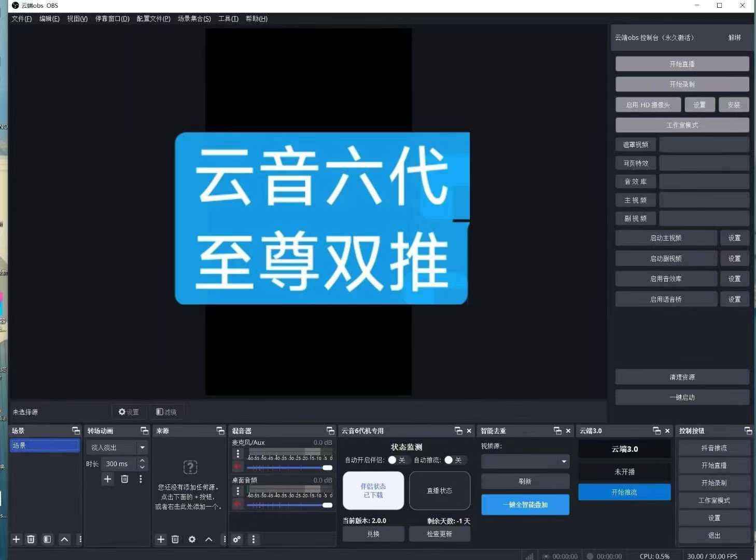Close the 云音6代机专用 panel
The width and height of the screenshot is (756, 560).
pos(469,431)
